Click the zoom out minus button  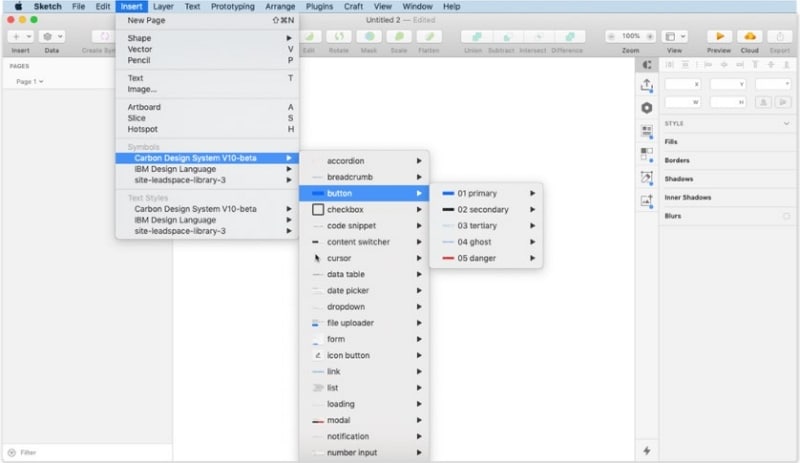(x=611, y=36)
